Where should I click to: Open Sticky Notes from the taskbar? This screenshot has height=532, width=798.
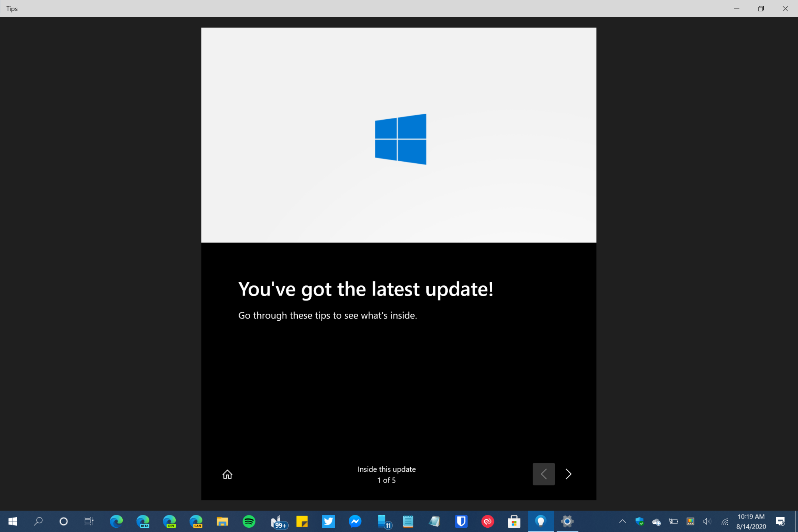tap(302, 521)
